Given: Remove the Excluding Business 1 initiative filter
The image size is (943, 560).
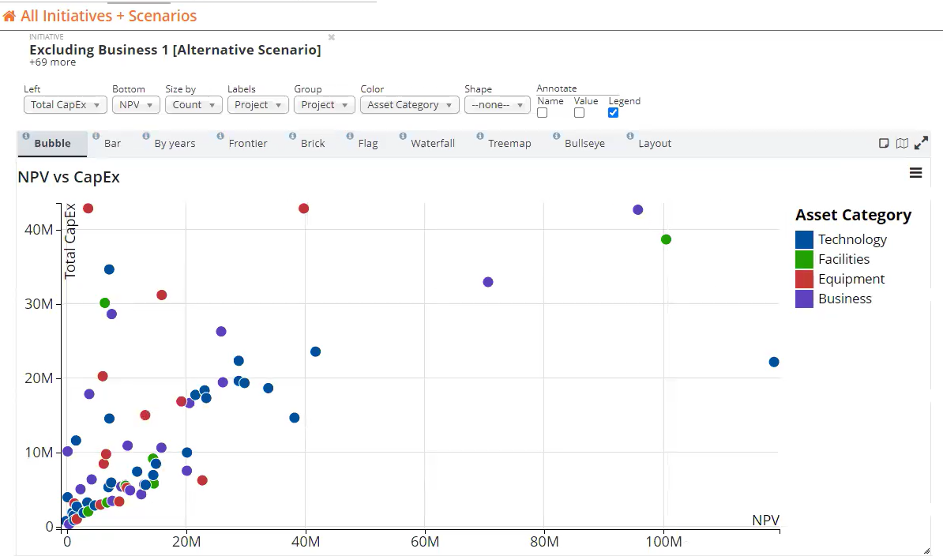Looking at the screenshot, I should [x=331, y=36].
